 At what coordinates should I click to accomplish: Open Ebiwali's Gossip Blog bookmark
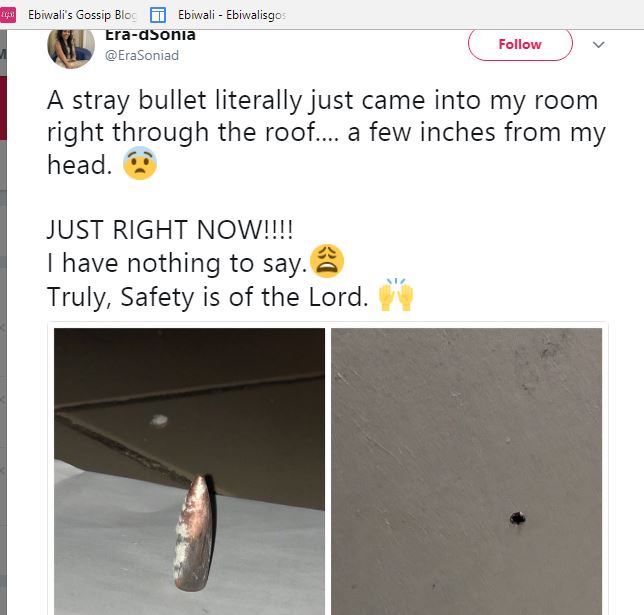(82, 15)
